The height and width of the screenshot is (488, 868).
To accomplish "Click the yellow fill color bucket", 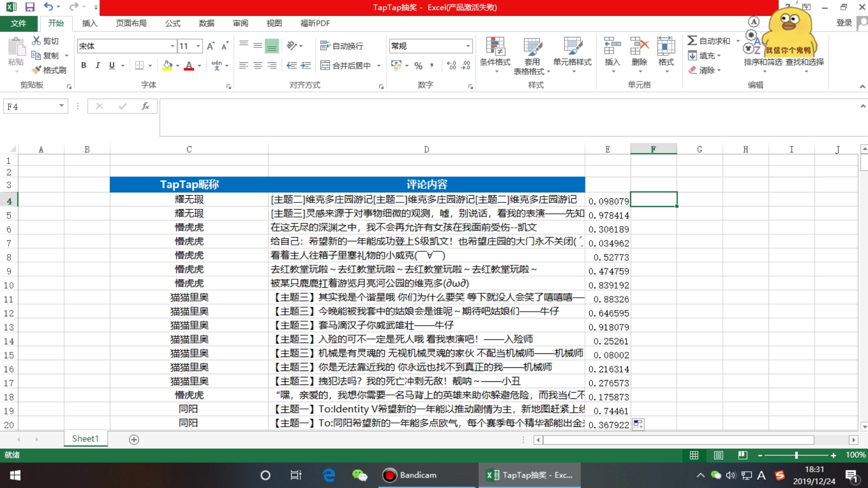I will (x=167, y=66).
